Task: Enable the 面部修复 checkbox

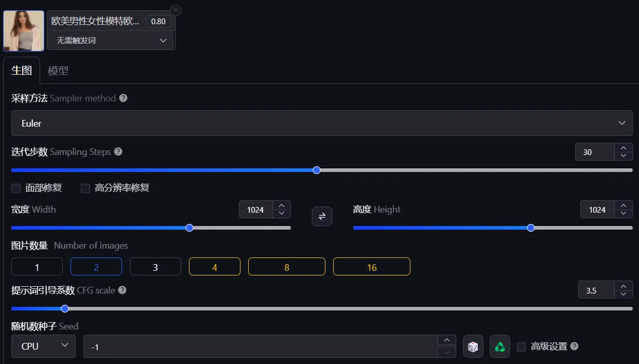Action: click(x=16, y=188)
